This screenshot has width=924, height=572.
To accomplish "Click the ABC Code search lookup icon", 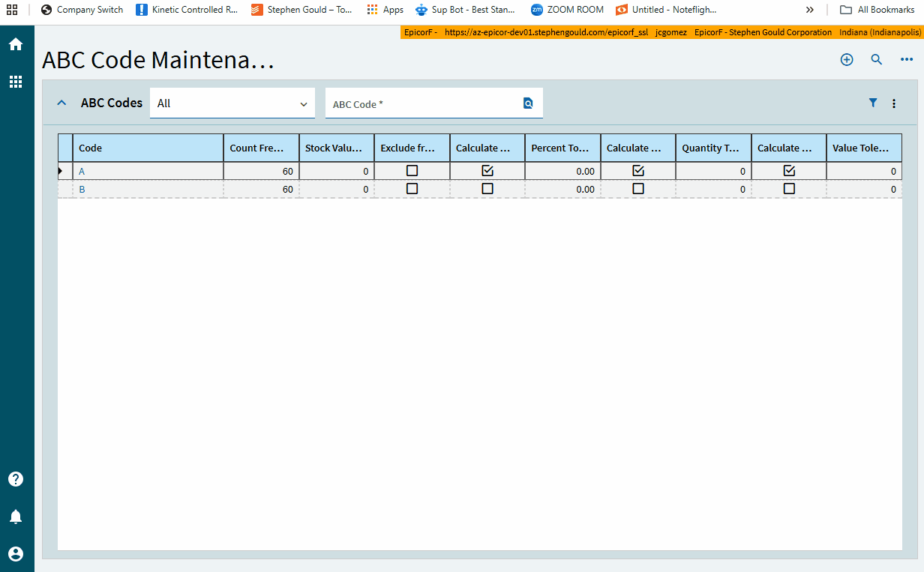I will [x=528, y=103].
